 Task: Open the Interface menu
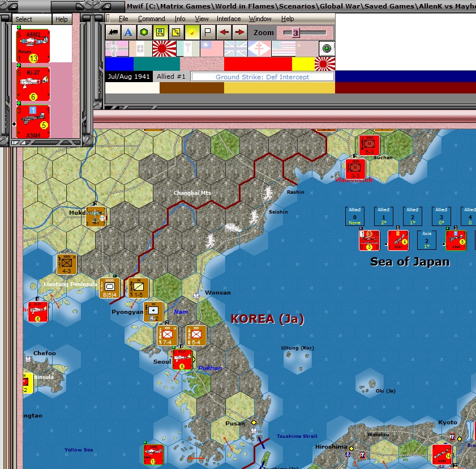229,19
